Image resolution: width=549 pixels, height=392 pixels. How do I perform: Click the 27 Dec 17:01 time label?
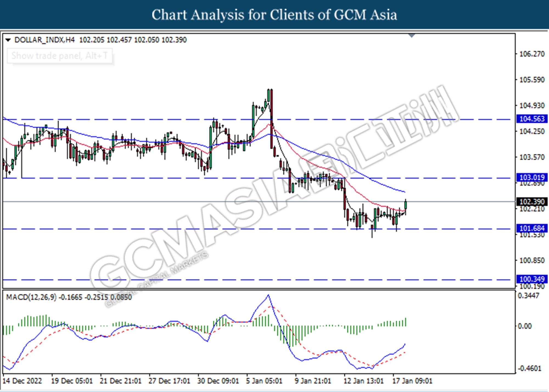coord(169,381)
